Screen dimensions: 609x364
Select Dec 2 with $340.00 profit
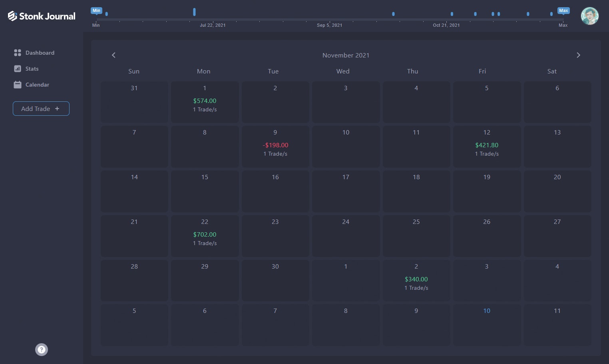click(x=416, y=281)
